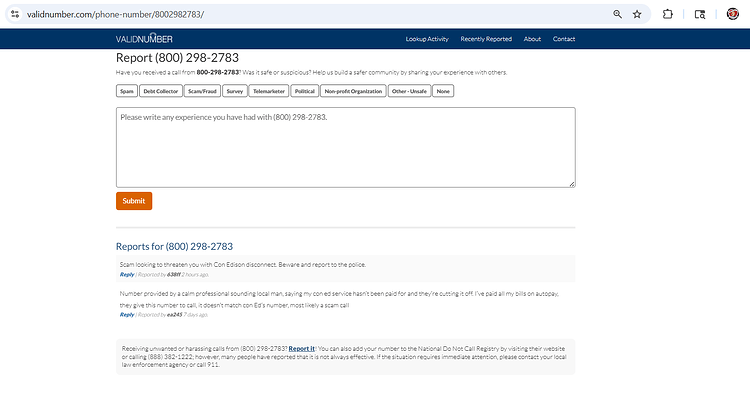Open the browser profile avatar
Image resolution: width=750 pixels, height=402 pixels.
pos(732,14)
